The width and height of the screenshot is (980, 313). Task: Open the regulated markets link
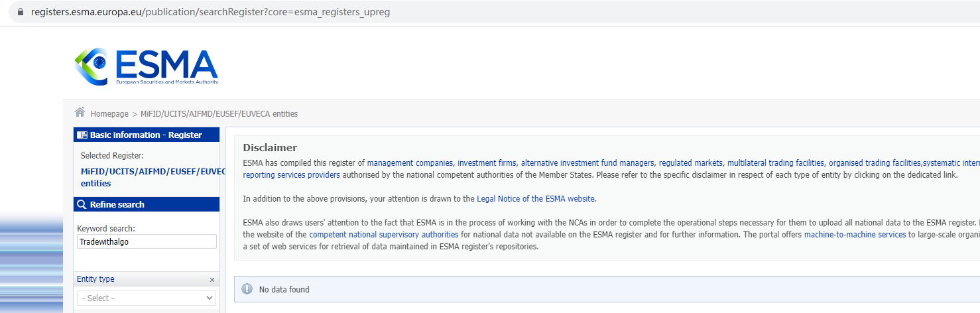click(691, 163)
